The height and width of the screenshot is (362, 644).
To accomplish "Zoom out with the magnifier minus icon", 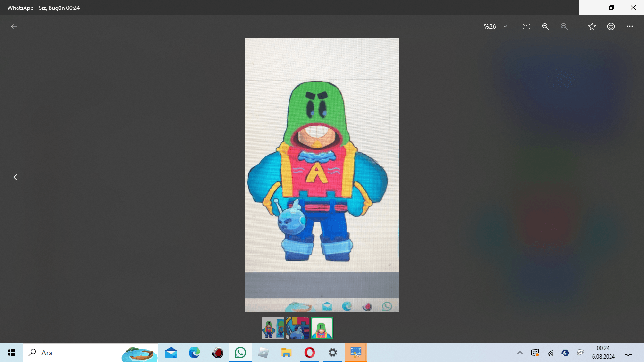I will point(564,26).
